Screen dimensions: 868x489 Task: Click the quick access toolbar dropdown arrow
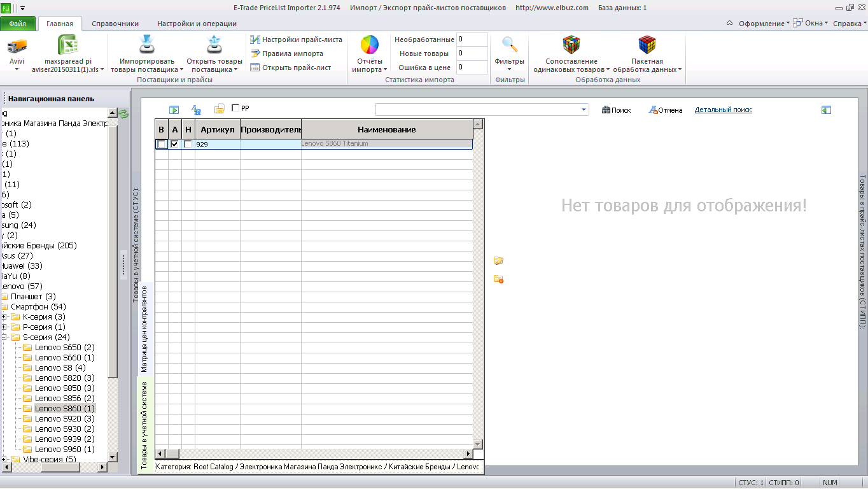point(23,8)
